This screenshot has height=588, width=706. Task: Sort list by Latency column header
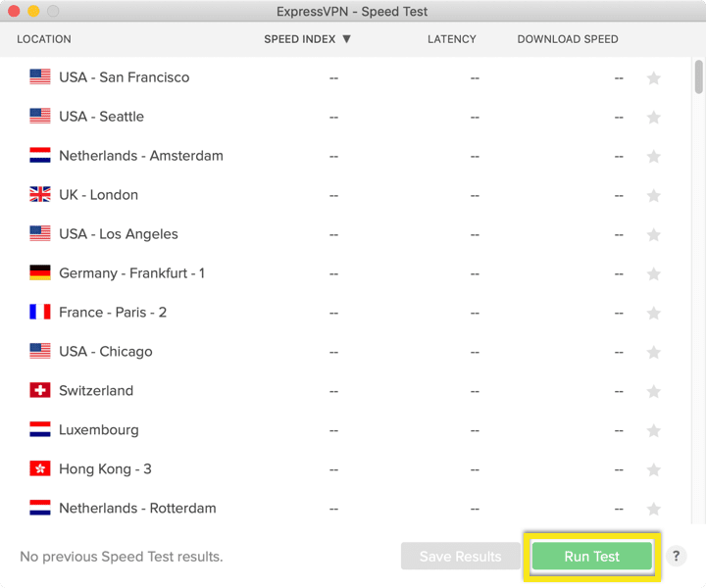[451, 39]
